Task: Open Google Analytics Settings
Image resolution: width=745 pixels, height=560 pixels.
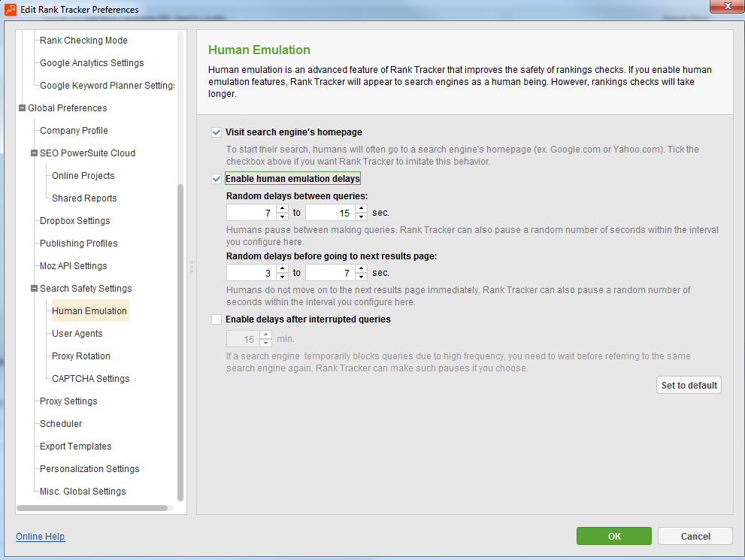Action: [x=92, y=63]
